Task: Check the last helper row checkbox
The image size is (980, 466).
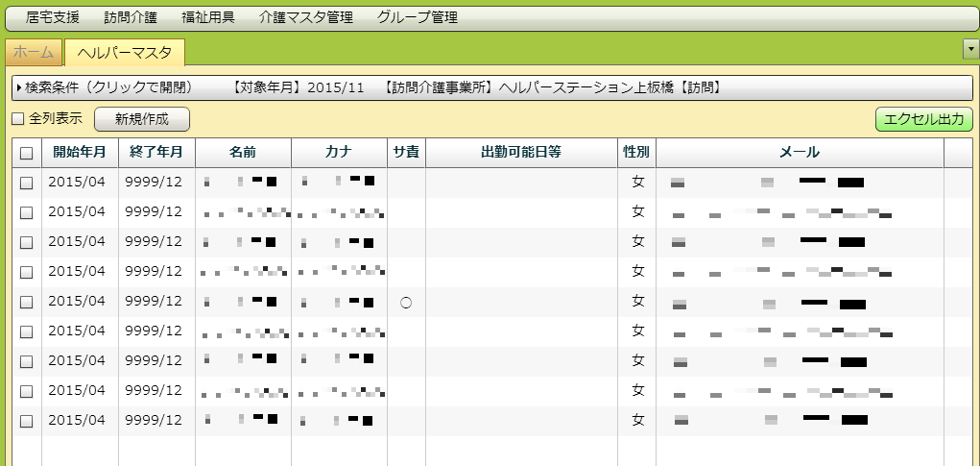Action: [26, 421]
